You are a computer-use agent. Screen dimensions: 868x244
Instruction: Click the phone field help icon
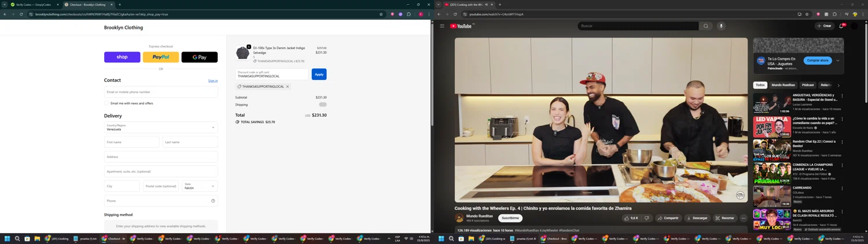click(213, 201)
